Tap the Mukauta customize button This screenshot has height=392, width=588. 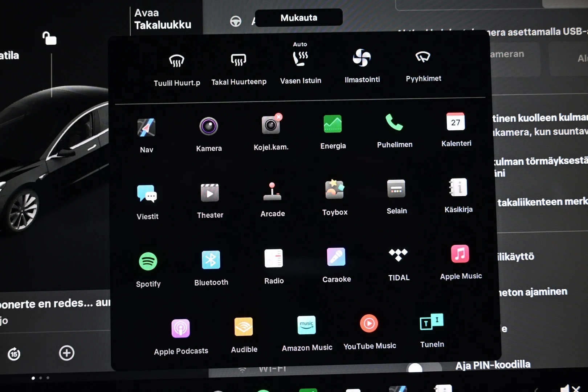[x=299, y=17]
